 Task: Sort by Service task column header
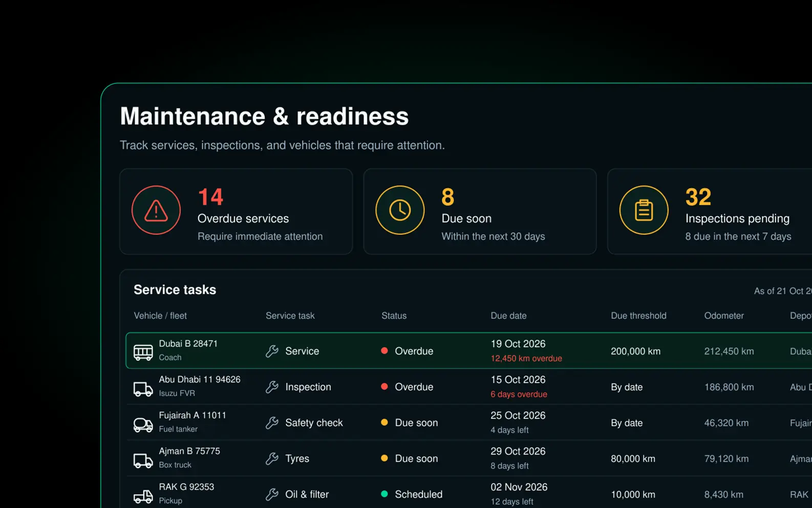pos(290,315)
